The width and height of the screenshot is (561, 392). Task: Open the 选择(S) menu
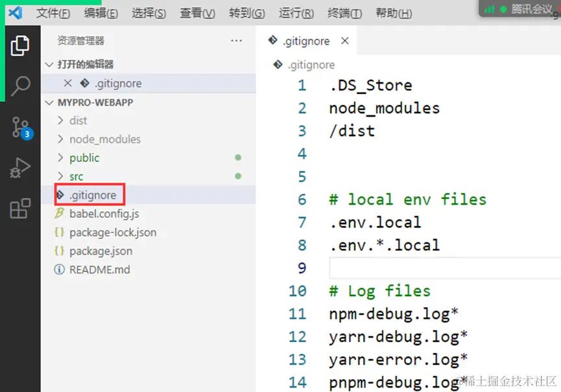[x=149, y=13]
